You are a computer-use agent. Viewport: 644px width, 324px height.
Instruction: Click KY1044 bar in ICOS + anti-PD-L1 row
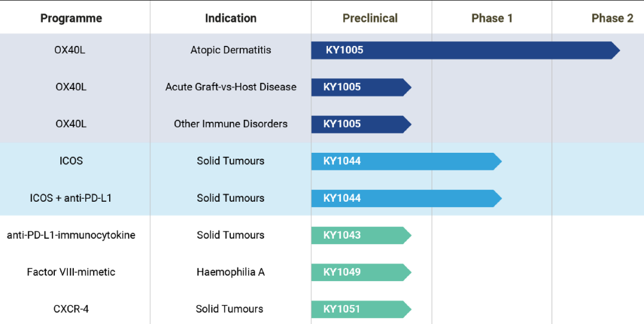[x=405, y=198]
